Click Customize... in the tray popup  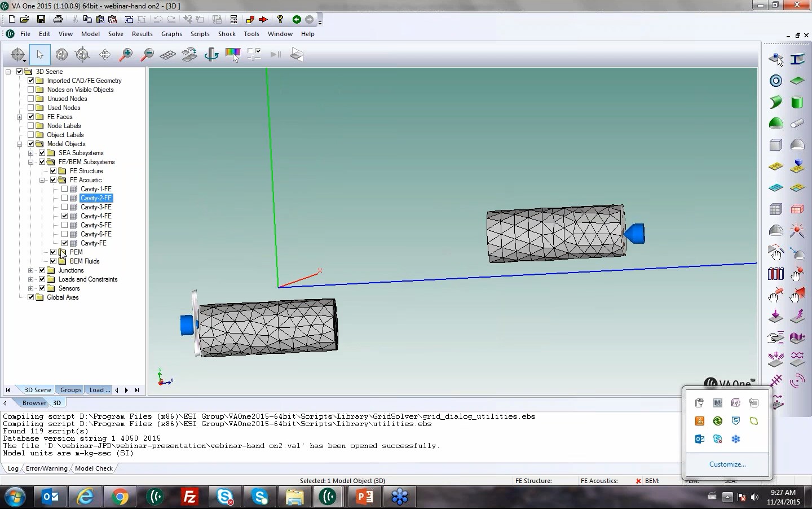727,464
